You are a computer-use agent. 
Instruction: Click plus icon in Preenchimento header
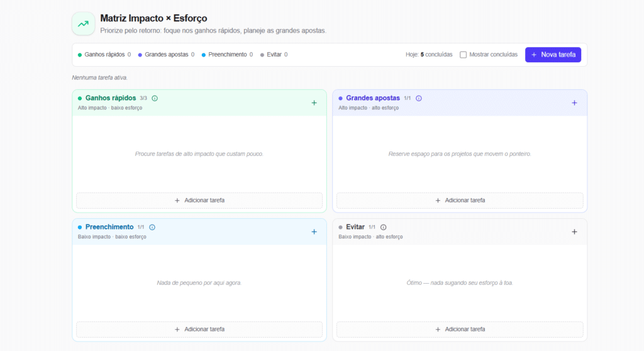pyautogui.click(x=314, y=232)
